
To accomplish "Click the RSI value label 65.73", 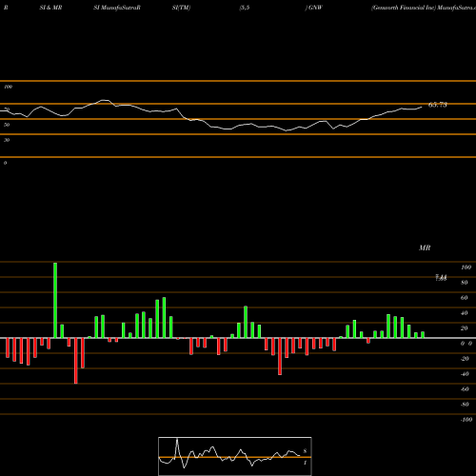I will click(438, 105).
